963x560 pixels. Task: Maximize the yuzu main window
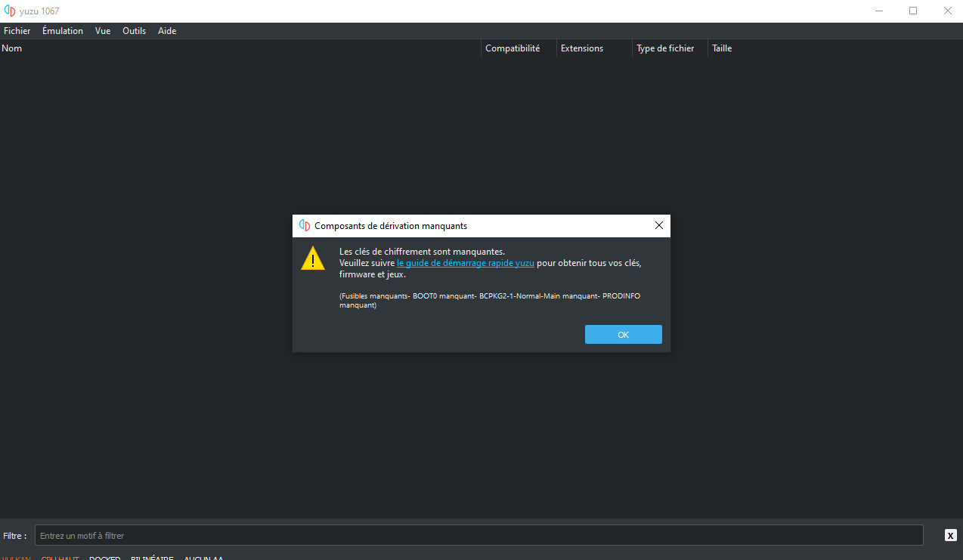coord(913,11)
